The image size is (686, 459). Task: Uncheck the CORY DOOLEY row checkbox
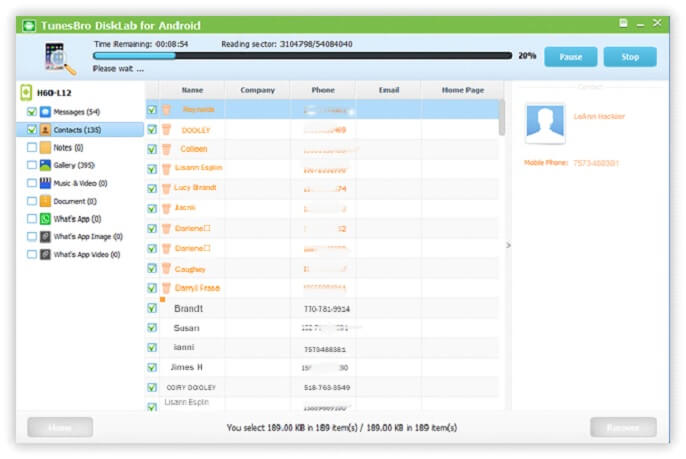tap(152, 387)
